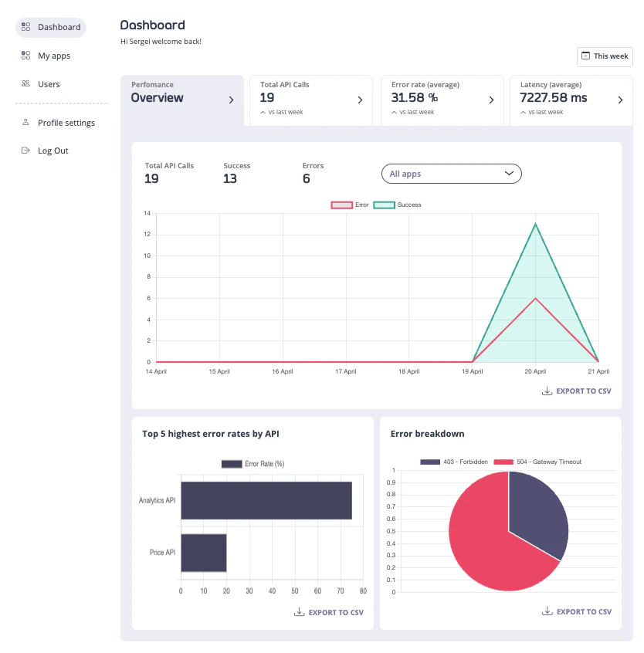This screenshot has width=644, height=653.
Task: Click the Analytics API bar in the chart
Action: (266, 499)
